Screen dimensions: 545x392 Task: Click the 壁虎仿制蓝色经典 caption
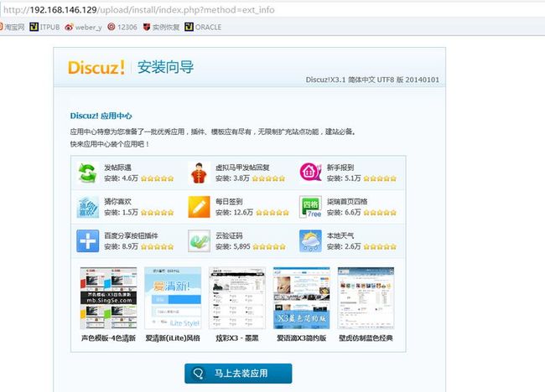366,338
